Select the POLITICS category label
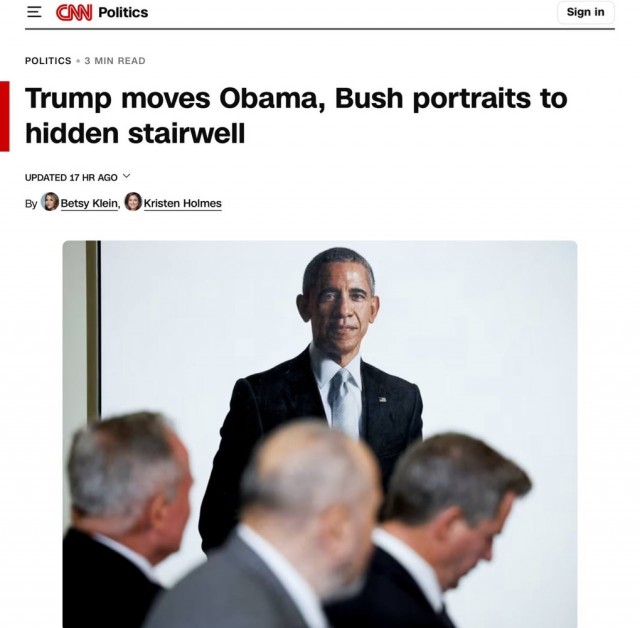This screenshot has height=628, width=640. 48,61
